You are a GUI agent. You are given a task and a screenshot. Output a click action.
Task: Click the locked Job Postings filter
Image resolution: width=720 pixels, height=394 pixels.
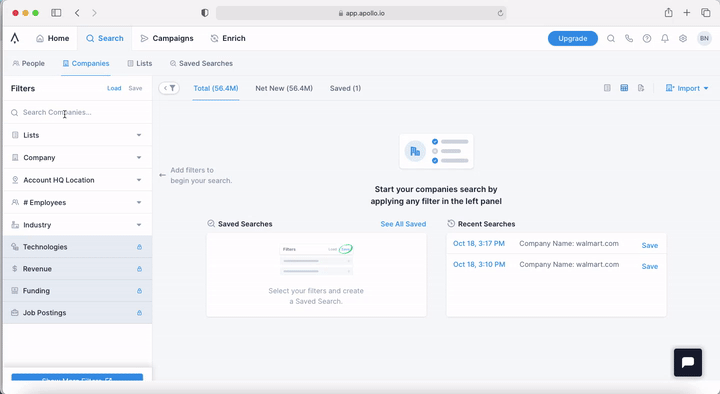[x=77, y=313]
